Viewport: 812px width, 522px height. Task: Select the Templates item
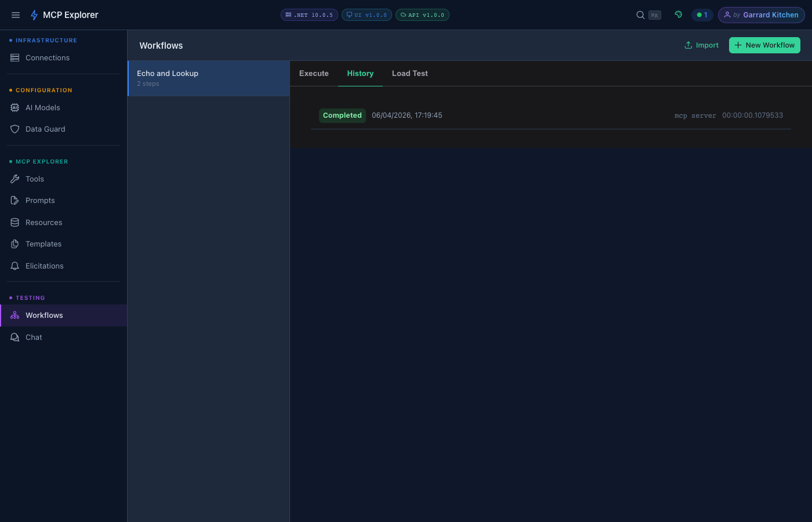coord(43,244)
